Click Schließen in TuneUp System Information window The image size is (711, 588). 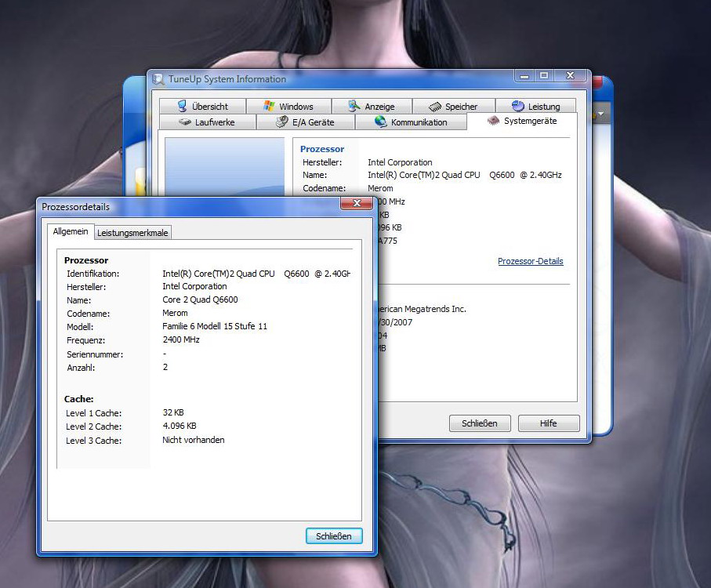(480, 423)
